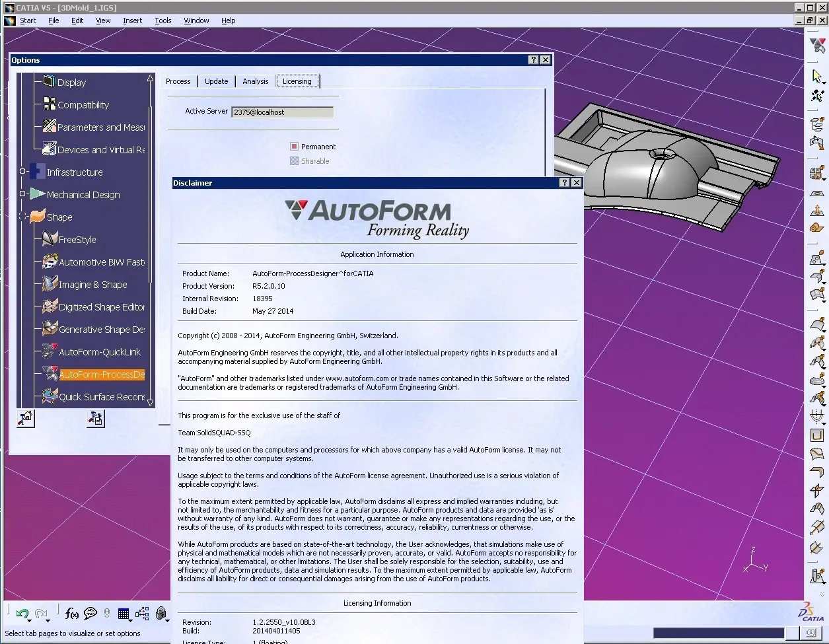Toggle the Permanent license checkbox
This screenshot has width=829, height=644.
coord(295,147)
